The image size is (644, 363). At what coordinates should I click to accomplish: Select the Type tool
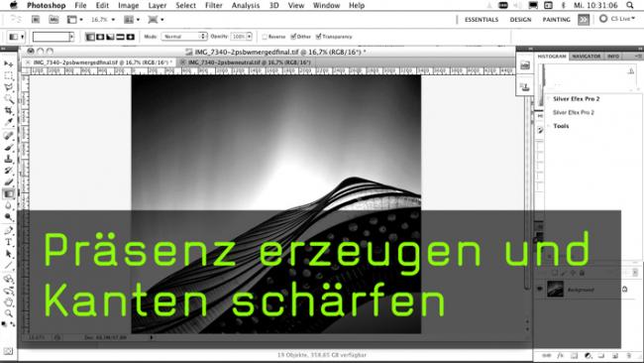(8, 242)
